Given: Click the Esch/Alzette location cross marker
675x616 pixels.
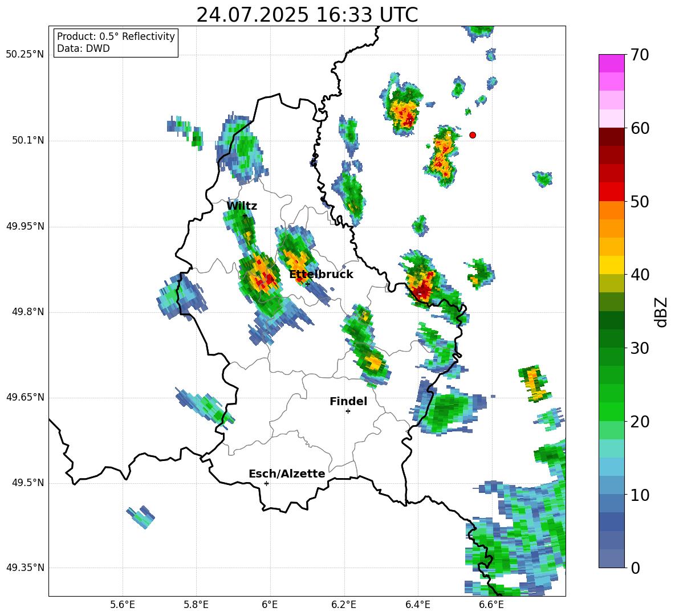Looking at the screenshot, I should (x=266, y=483).
